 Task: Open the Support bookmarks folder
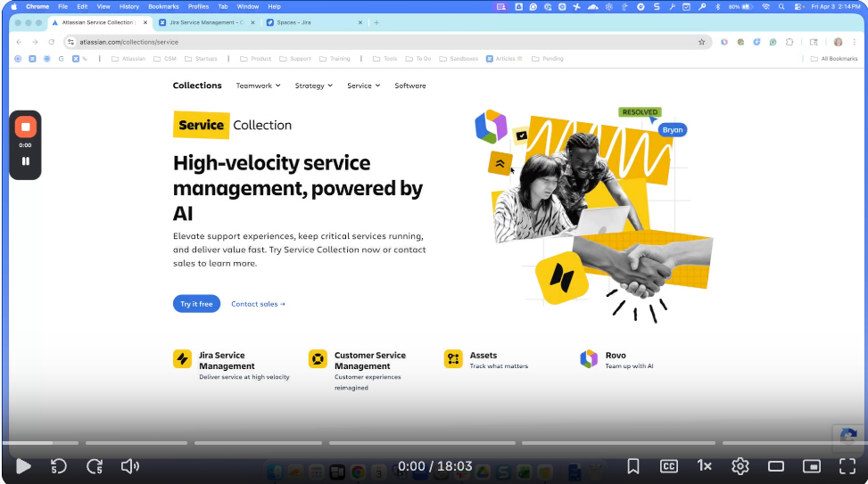pyautogui.click(x=295, y=59)
